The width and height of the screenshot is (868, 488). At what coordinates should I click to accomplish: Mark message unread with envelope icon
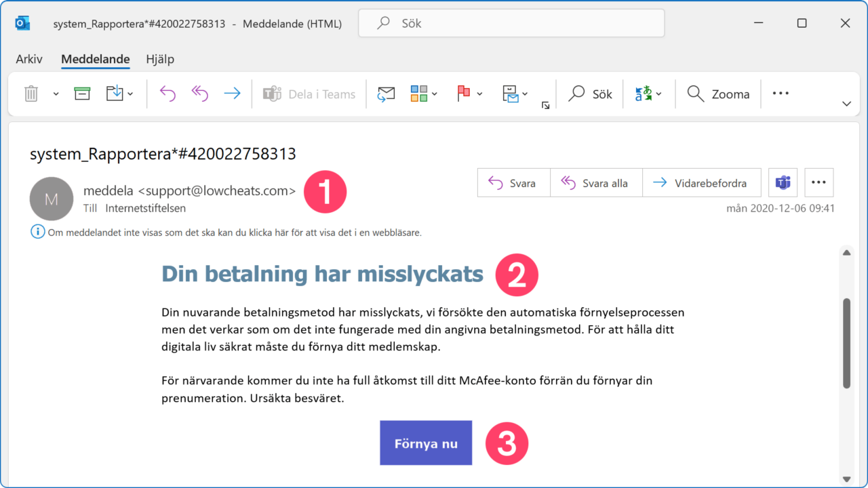(387, 94)
